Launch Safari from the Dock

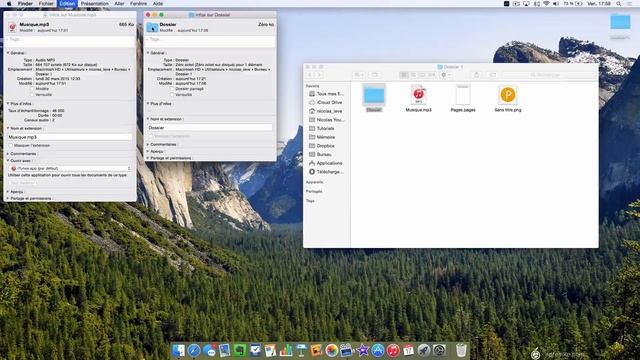[x=194, y=350]
